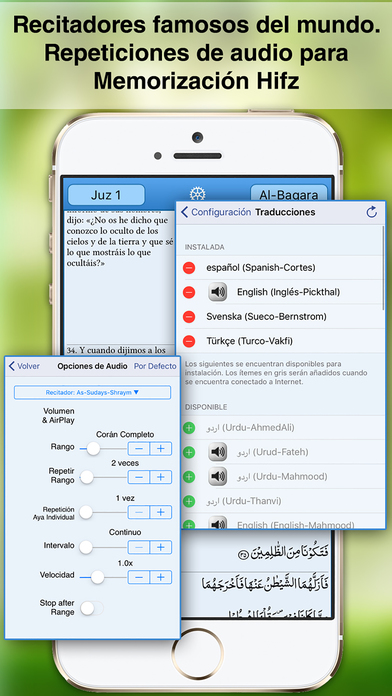Click the Velocidad slider

point(103,577)
